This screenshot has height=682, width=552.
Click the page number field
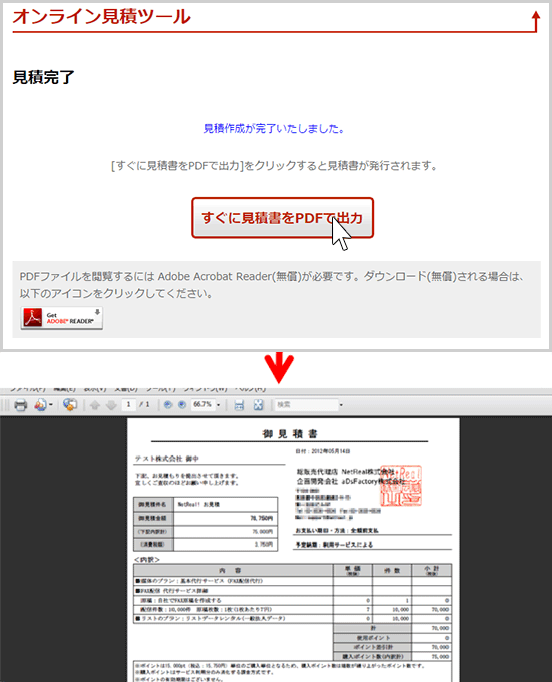pos(128,405)
